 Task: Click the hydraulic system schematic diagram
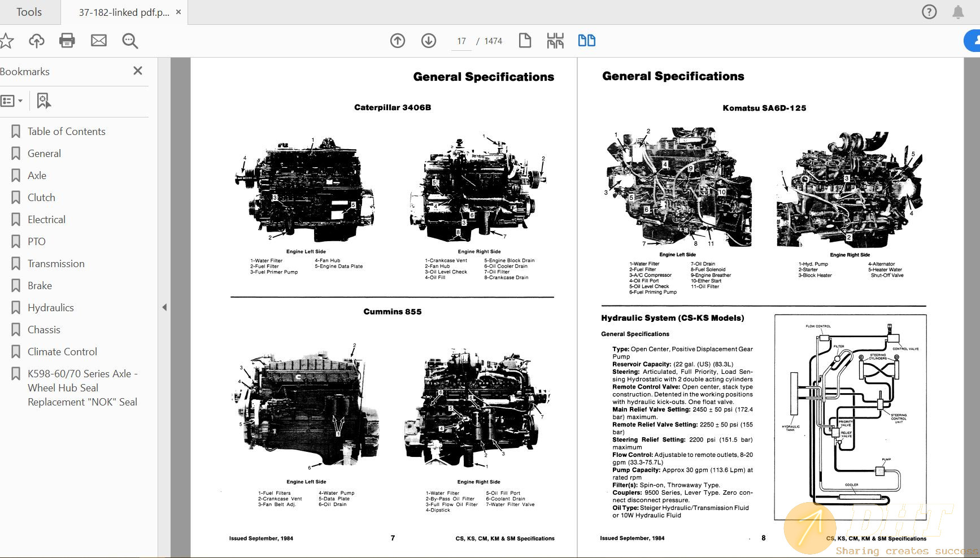tap(850, 417)
